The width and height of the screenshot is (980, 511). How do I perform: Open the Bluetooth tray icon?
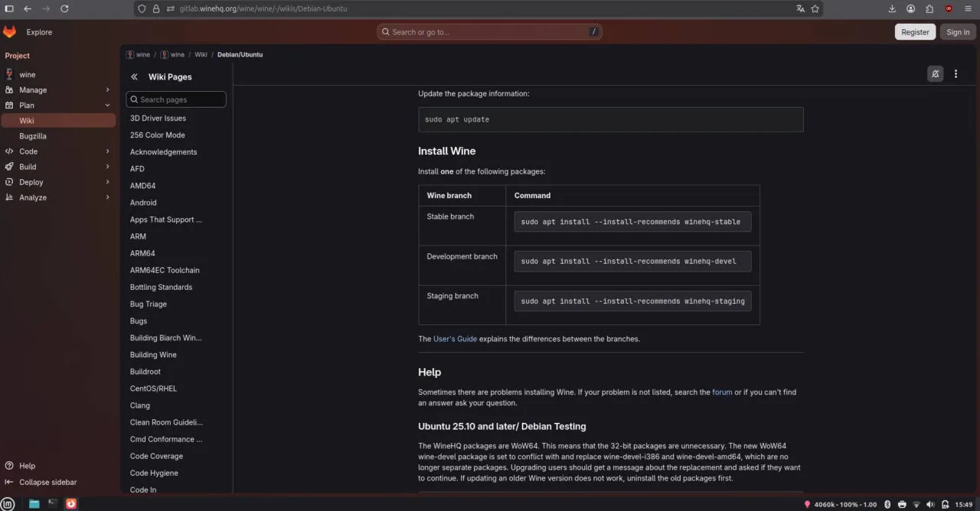[887, 504]
